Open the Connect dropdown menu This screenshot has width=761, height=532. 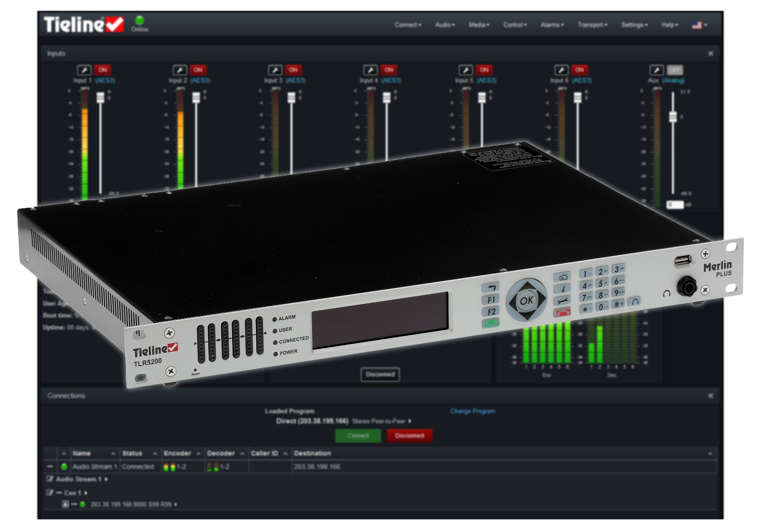click(408, 25)
